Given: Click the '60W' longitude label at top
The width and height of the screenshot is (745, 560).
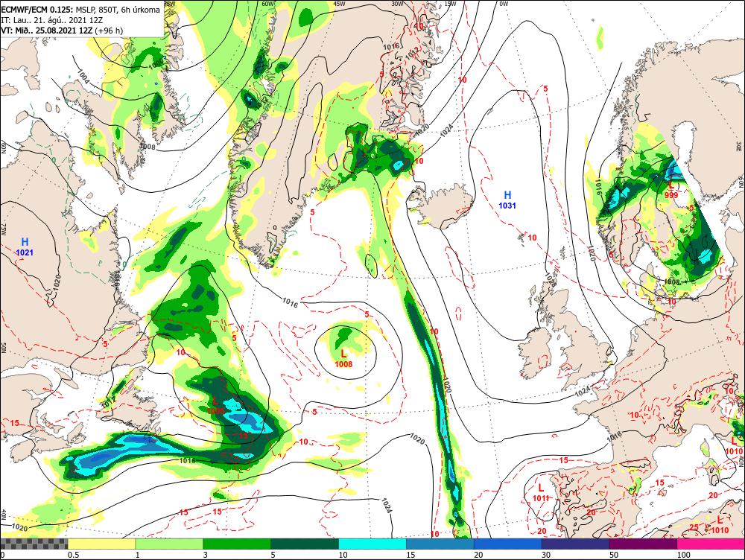Looking at the screenshot, I should pos(268,3).
